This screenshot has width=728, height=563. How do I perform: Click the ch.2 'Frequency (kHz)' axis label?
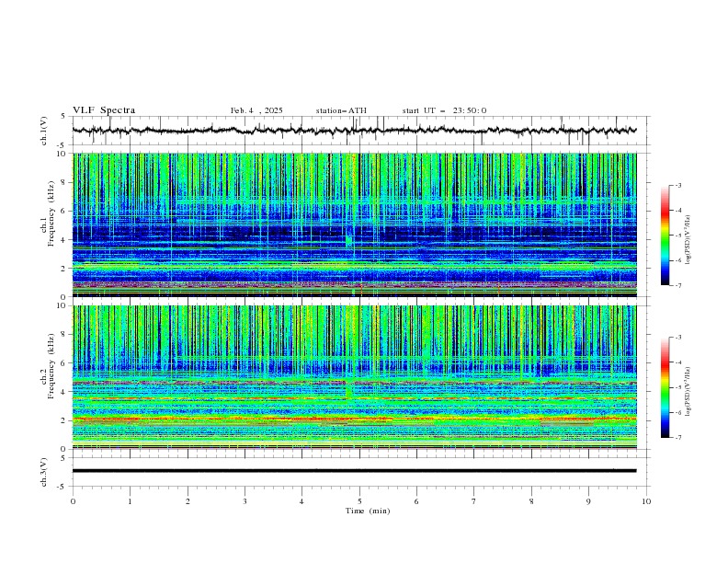pos(51,366)
